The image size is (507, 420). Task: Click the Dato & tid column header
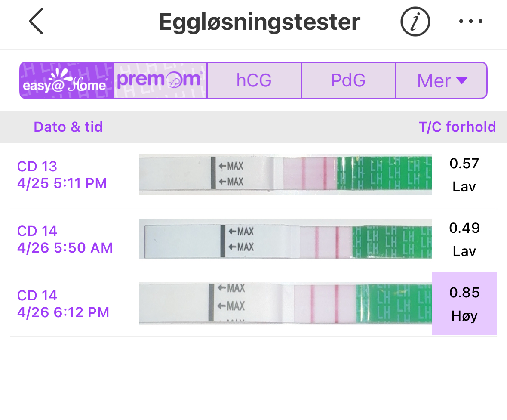[68, 127]
